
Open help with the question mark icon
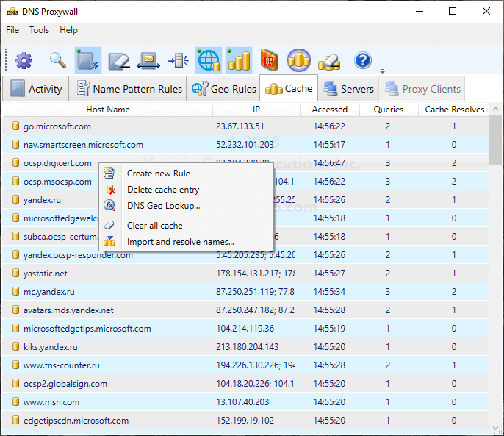(x=362, y=60)
